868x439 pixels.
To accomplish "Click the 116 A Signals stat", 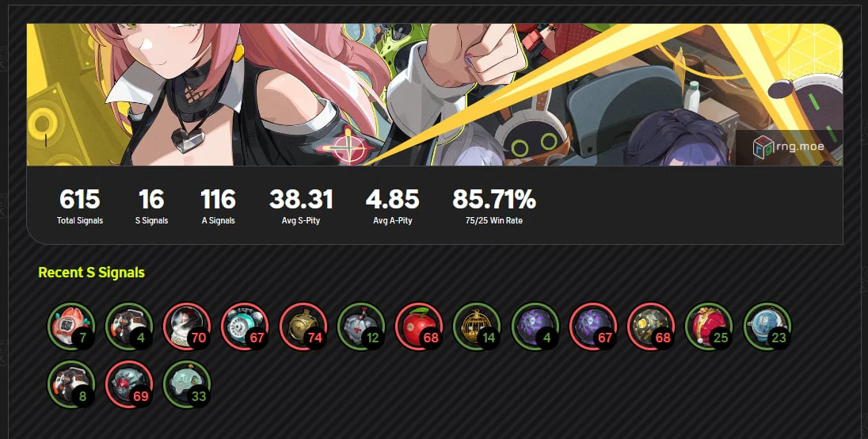I will [x=218, y=206].
